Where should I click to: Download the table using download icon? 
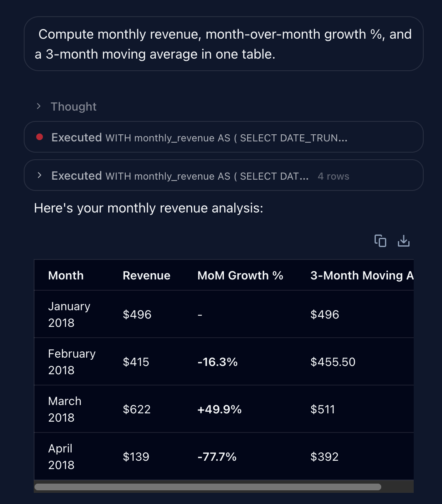click(x=404, y=241)
